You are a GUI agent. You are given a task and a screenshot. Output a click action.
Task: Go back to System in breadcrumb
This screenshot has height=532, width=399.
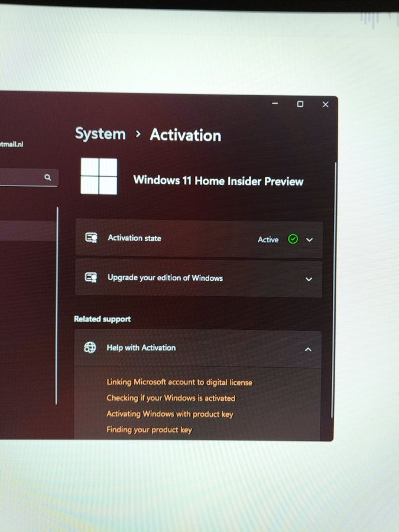pos(100,134)
